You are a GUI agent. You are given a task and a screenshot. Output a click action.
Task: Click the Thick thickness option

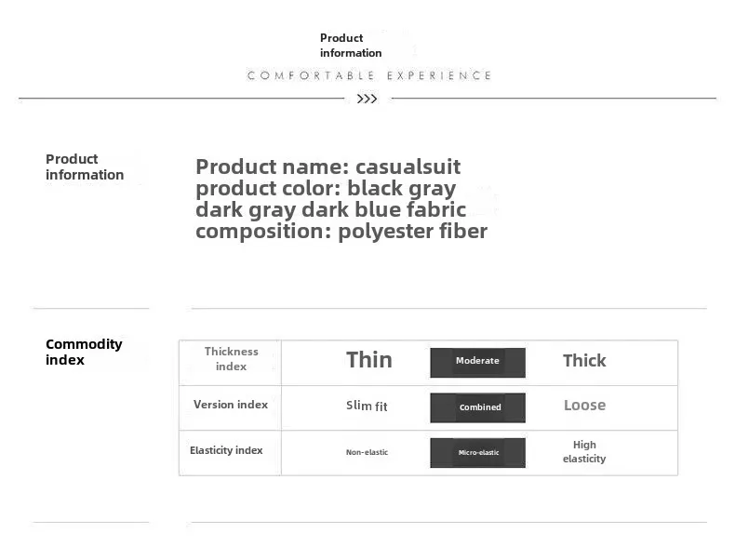tap(584, 360)
